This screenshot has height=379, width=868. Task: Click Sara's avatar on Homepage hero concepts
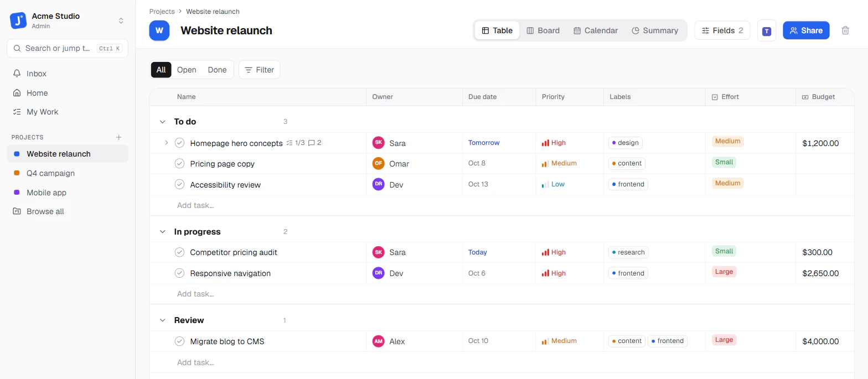(379, 143)
